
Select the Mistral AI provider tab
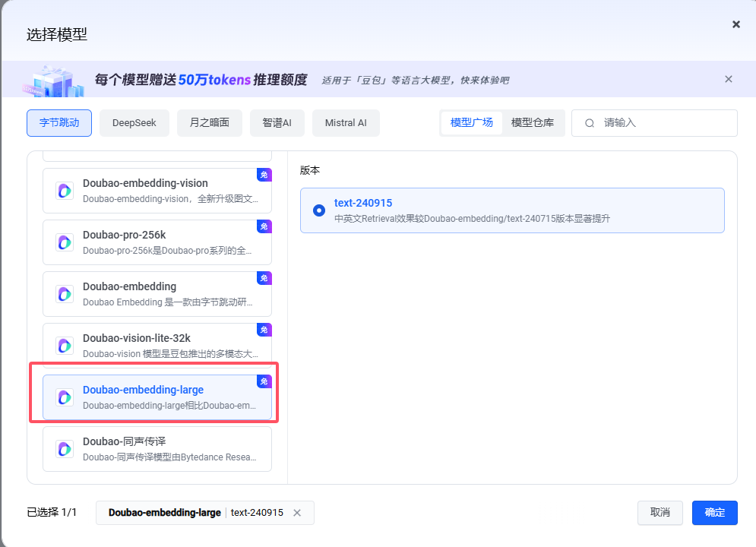point(346,123)
